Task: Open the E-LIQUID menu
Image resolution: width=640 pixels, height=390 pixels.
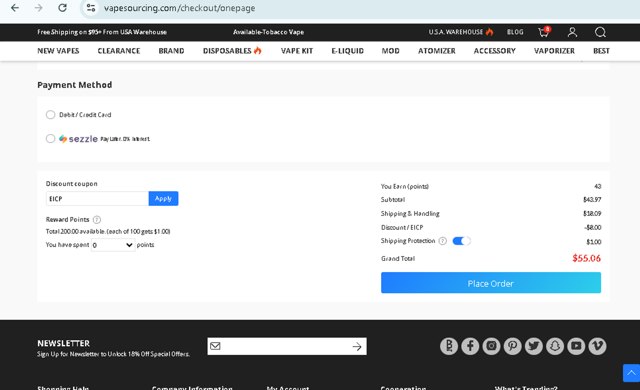Action: [347, 51]
